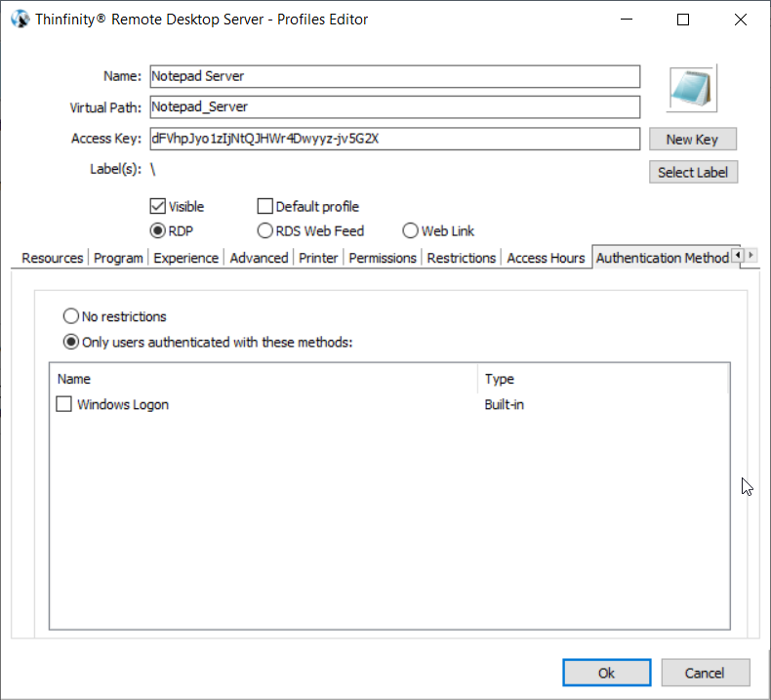771x700 pixels.
Task: Close the Profiles Editor window
Action: [741, 20]
